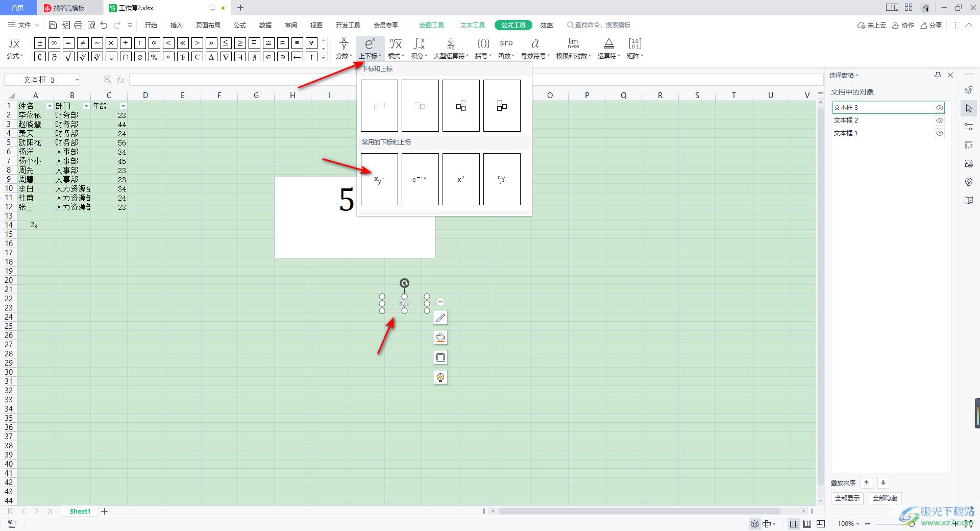The height and width of the screenshot is (531, 980).
Task: Insert the less-than-or-equal symbol
Action: pyautogui.click(x=226, y=43)
